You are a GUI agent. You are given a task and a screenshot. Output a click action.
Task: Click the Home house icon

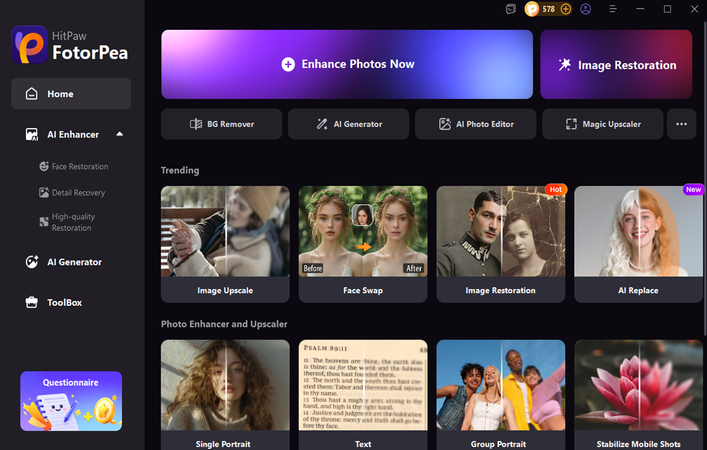point(32,94)
